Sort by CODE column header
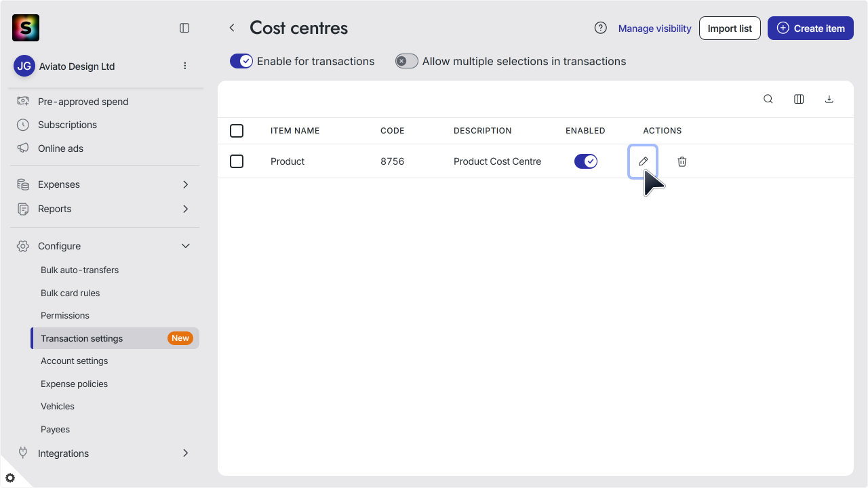Screen dimensions: 868x488 pos(392,131)
